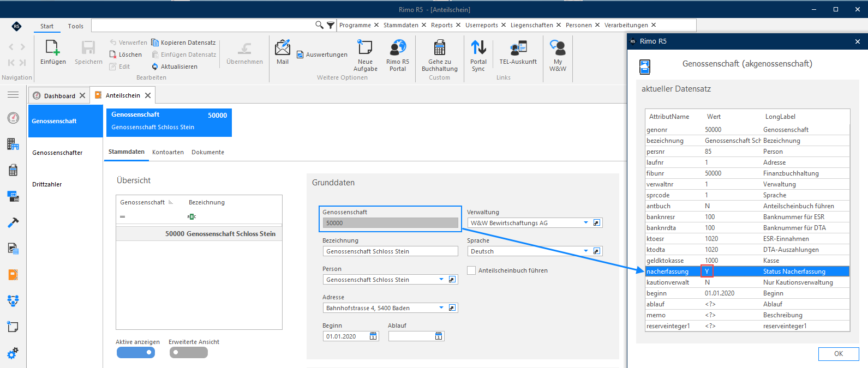The height and width of the screenshot is (368, 868).
Task: Click the Einfügen toolbar icon
Action: tap(53, 52)
